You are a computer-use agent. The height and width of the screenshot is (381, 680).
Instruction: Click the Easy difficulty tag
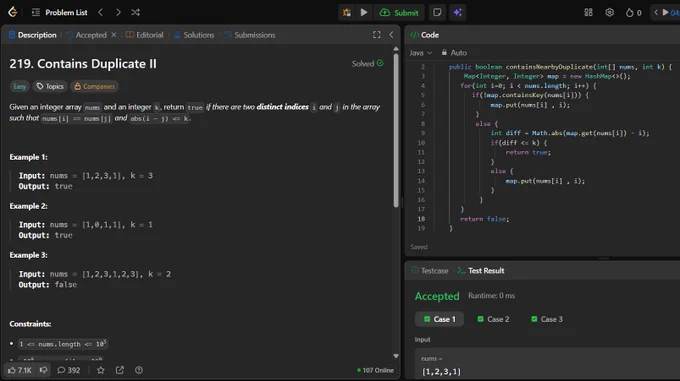click(20, 86)
